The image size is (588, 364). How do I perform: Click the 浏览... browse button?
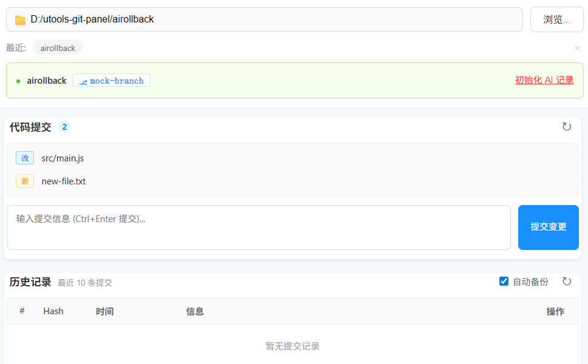click(556, 19)
